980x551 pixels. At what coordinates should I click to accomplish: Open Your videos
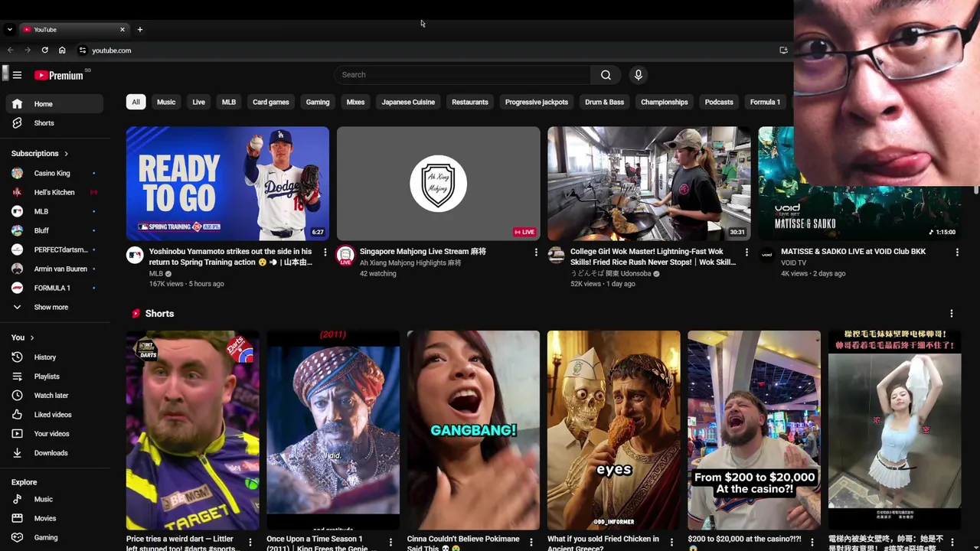54,434
